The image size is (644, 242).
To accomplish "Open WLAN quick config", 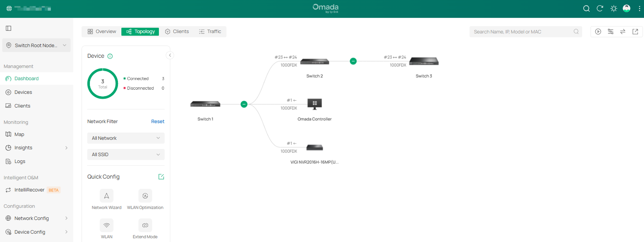I will point(107,229).
